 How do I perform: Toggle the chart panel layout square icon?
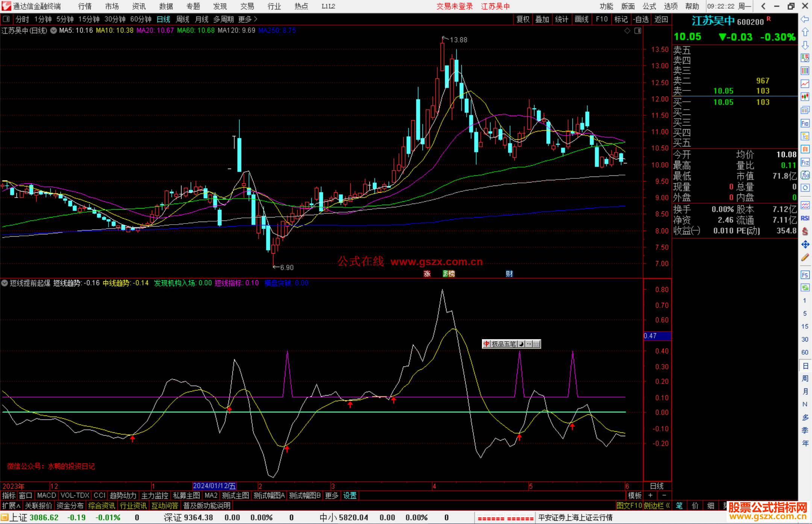(x=638, y=31)
